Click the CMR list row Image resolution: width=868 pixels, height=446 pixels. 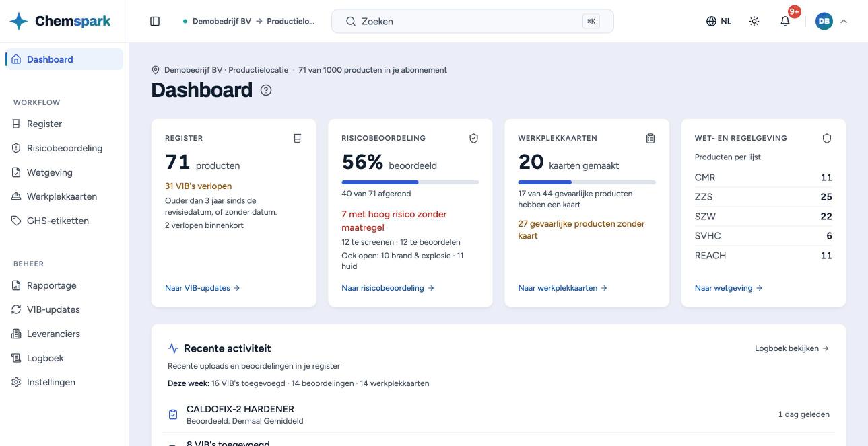pos(764,178)
